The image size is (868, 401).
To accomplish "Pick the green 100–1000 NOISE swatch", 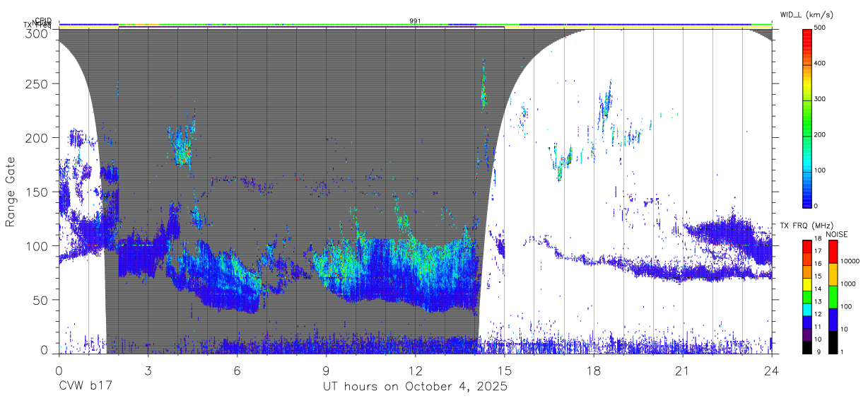I will (833, 297).
